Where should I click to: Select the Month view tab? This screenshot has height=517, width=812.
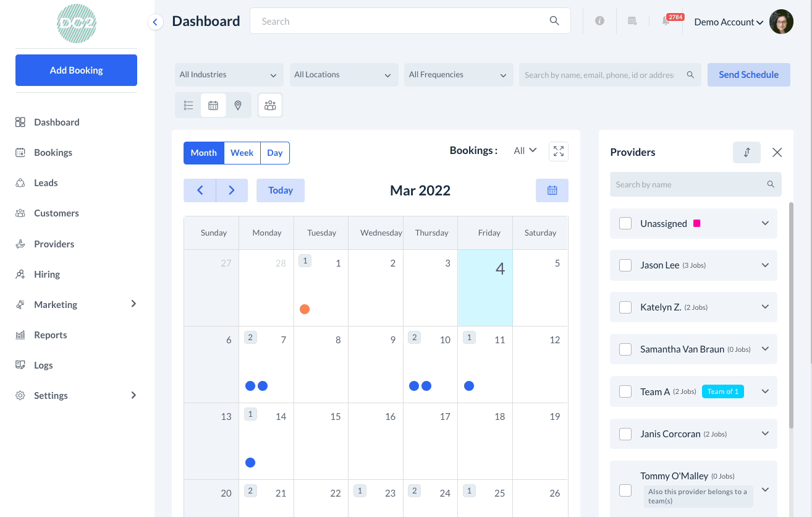pyautogui.click(x=204, y=153)
